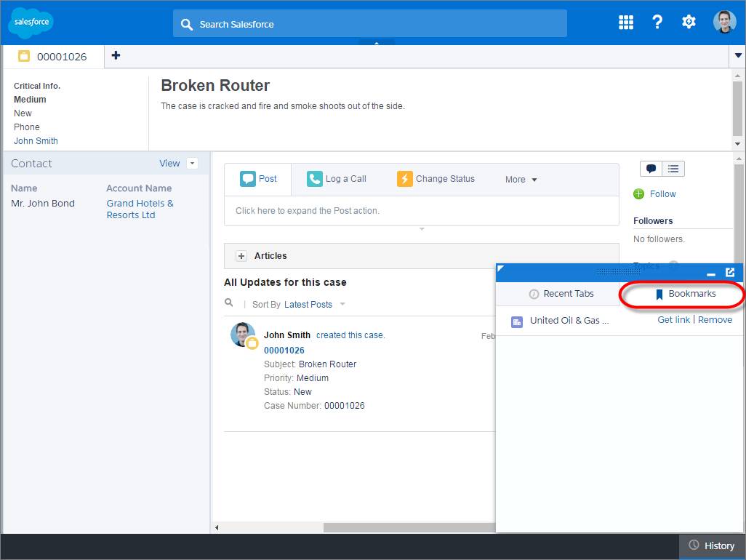Open the Contact View dropdown arrow
Viewport: 746px width, 560px height.
point(192,163)
